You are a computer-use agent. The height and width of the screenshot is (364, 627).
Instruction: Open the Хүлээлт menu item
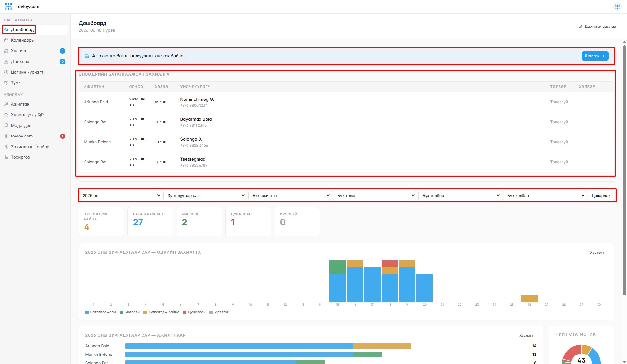[x=35, y=51]
